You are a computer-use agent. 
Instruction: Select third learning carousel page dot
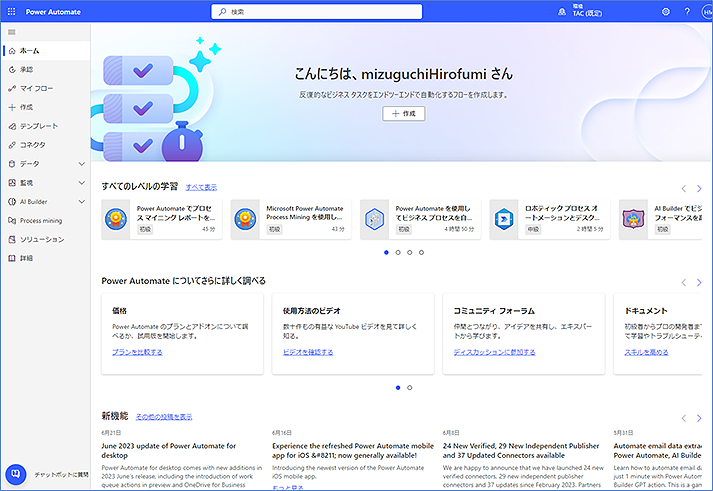[410, 252]
